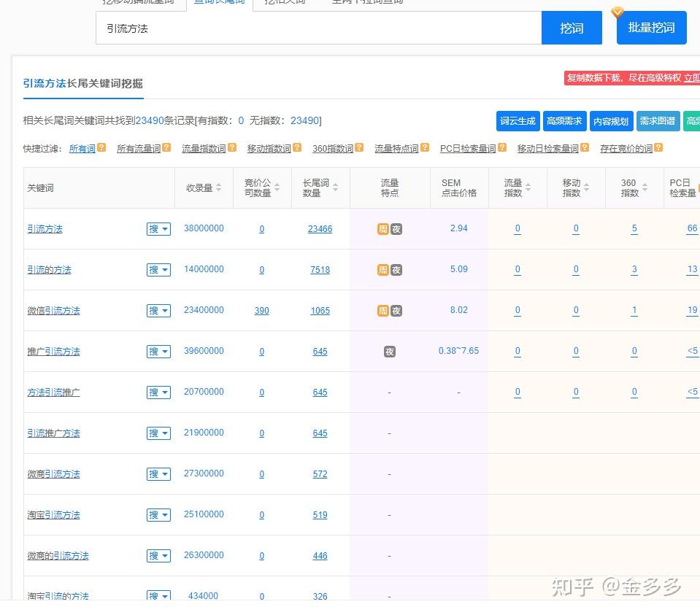The width and height of the screenshot is (700, 615).
Task: Open long-tail count 7518 link
Action: 320,270
